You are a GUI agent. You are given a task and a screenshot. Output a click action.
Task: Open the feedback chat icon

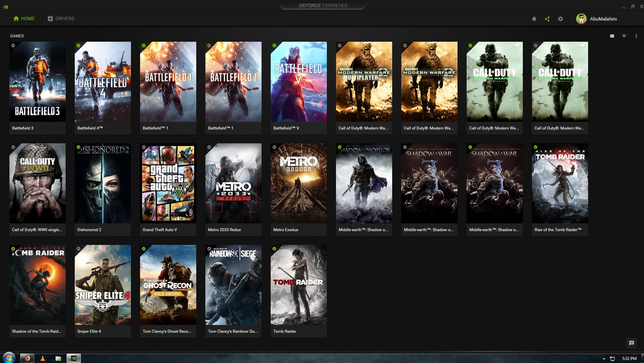632,343
